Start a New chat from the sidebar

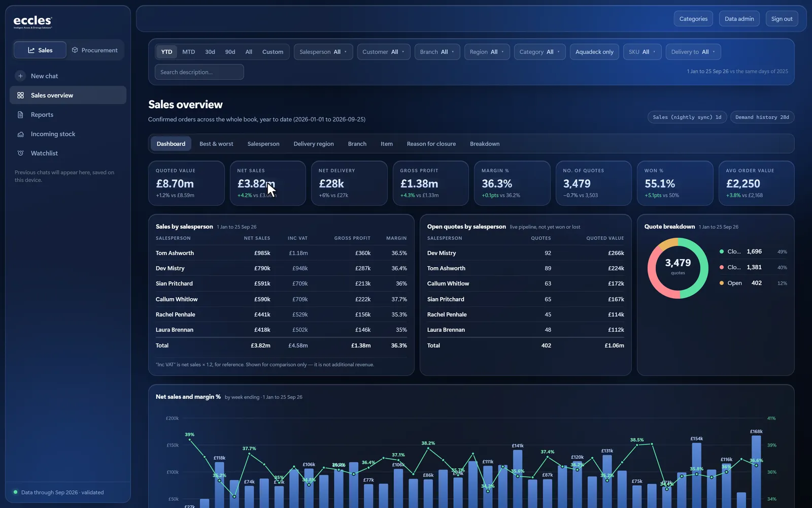click(x=68, y=76)
